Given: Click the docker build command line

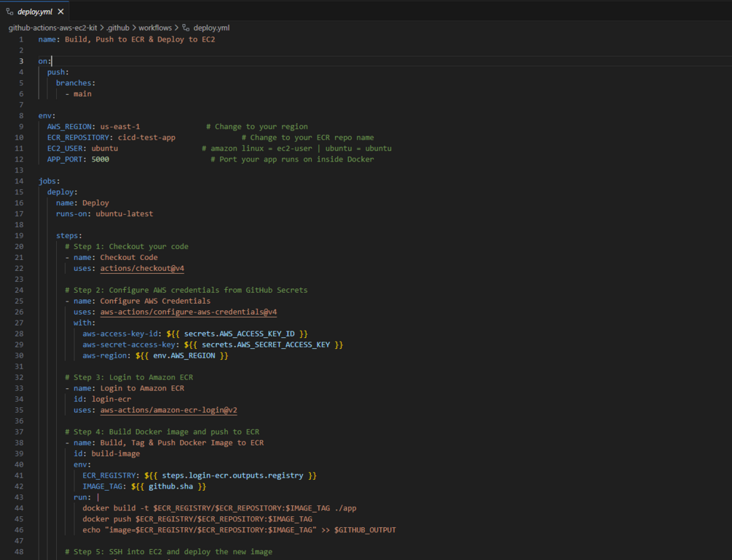Looking at the screenshot, I should pos(219,508).
